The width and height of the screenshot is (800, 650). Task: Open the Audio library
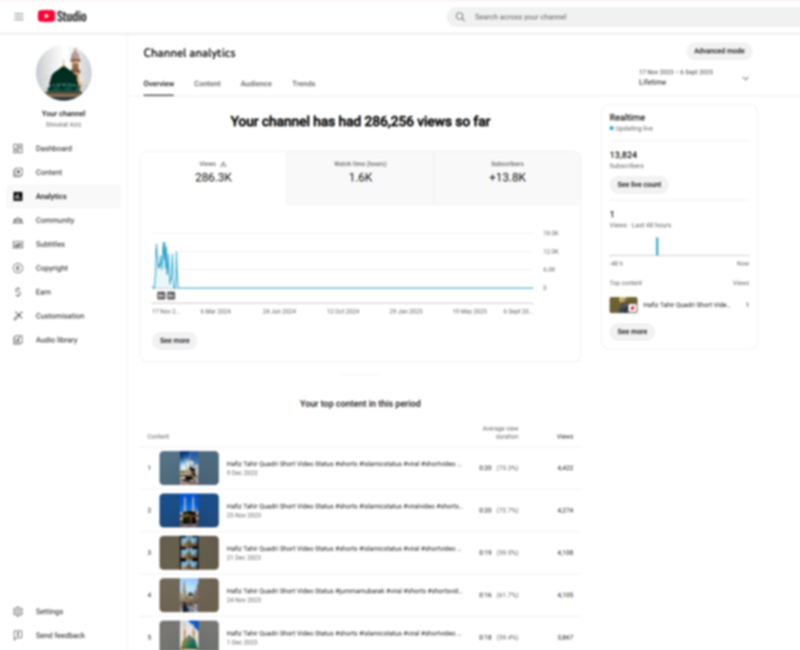click(56, 340)
